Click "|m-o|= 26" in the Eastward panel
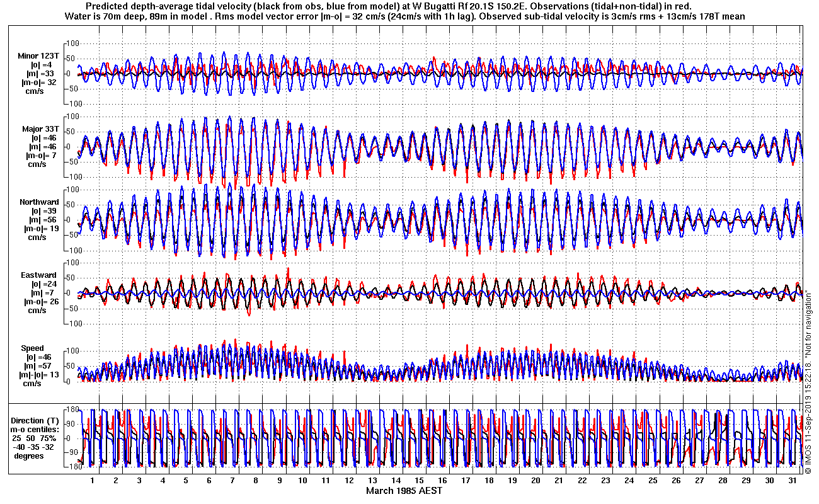The width and height of the screenshot is (819, 504). click(42, 302)
